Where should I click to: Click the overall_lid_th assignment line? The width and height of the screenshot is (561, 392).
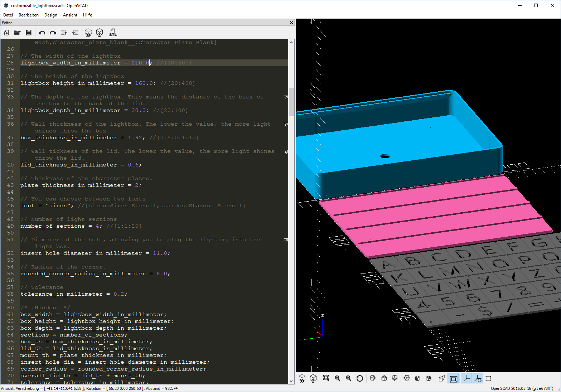tap(83, 376)
